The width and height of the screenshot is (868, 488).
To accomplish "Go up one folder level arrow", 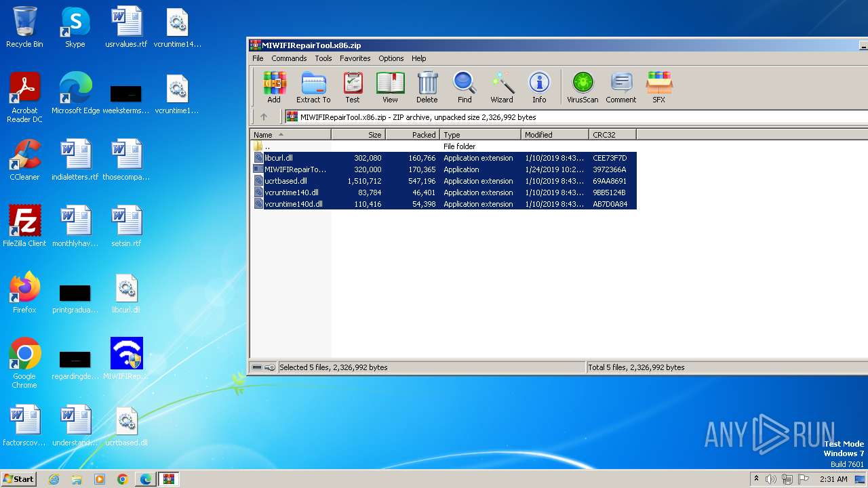I will 264,117.
